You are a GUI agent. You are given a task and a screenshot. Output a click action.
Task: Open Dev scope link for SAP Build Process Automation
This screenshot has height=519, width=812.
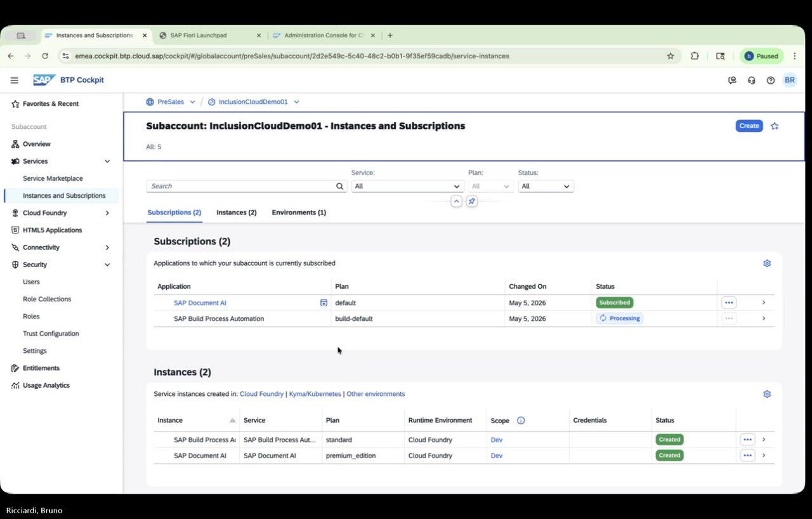point(497,440)
